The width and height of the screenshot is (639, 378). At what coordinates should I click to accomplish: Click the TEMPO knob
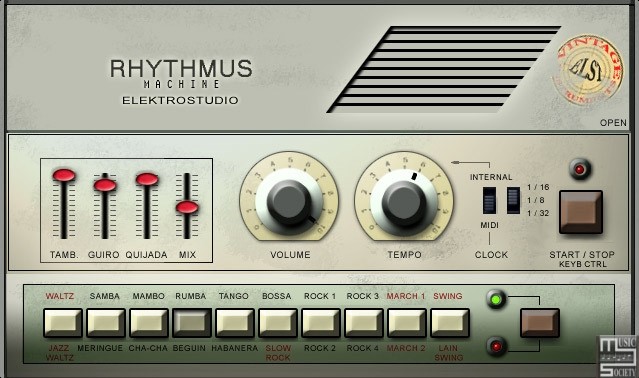click(404, 202)
